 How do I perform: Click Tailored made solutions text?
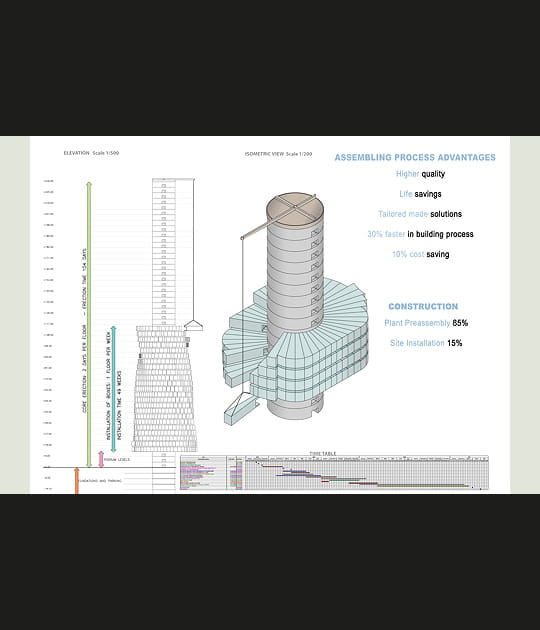coord(420,214)
